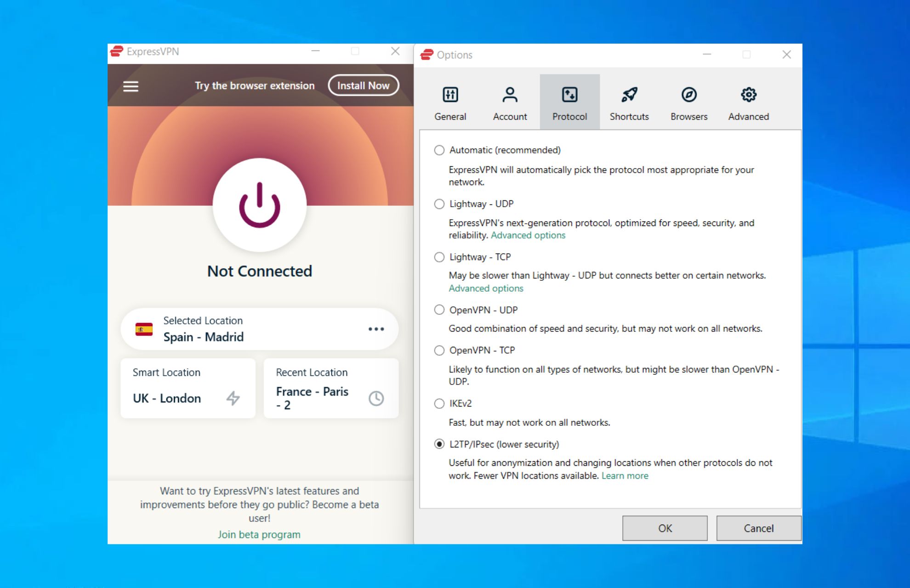The image size is (910, 588).
Task: Click the Cancel button
Action: [x=759, y=528]
